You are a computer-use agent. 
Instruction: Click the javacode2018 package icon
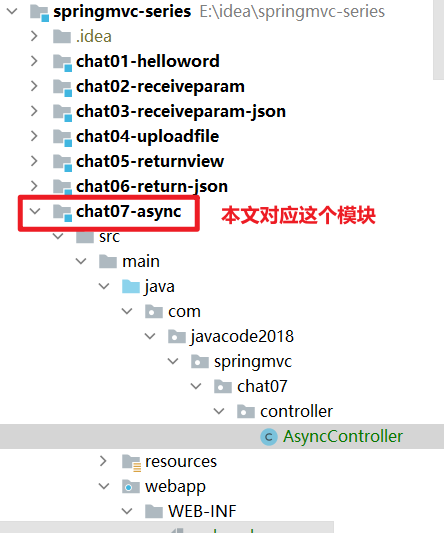(177, 336)
